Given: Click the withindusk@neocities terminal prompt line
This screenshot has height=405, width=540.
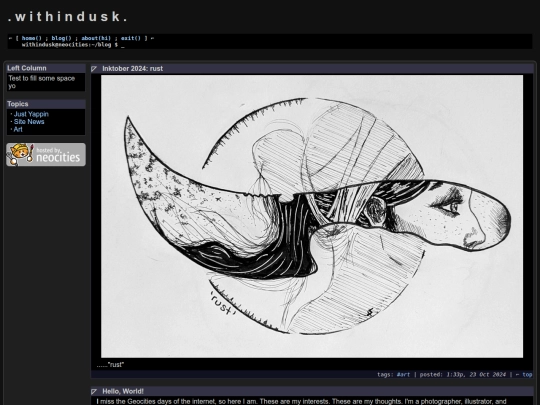Looking at the screenshot, I should coord(73,45).
